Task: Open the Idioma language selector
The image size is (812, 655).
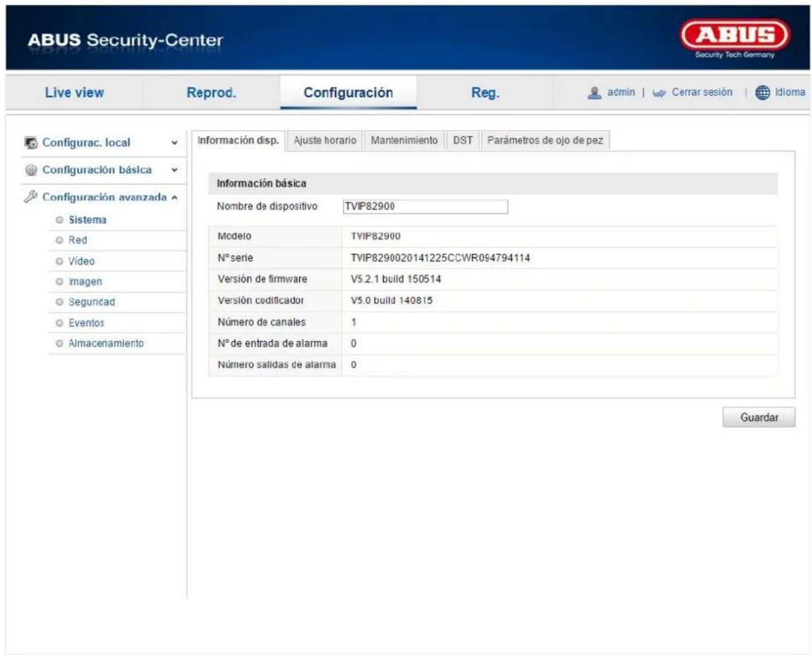Action: tap(790, 93)
